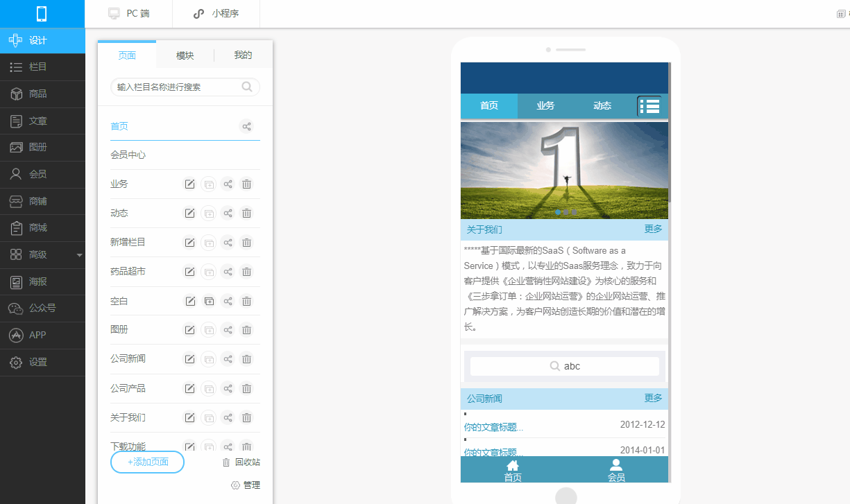Switch to the 我的 tab

[x=243, y=55]
